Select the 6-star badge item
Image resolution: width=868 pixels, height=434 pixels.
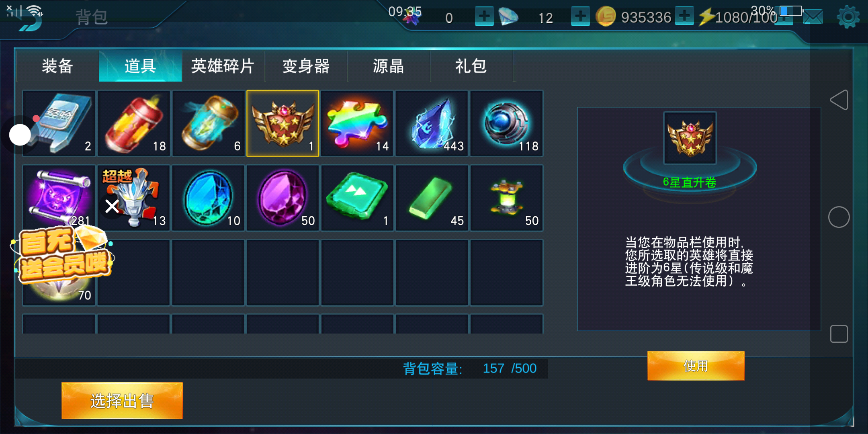(283, 123)
